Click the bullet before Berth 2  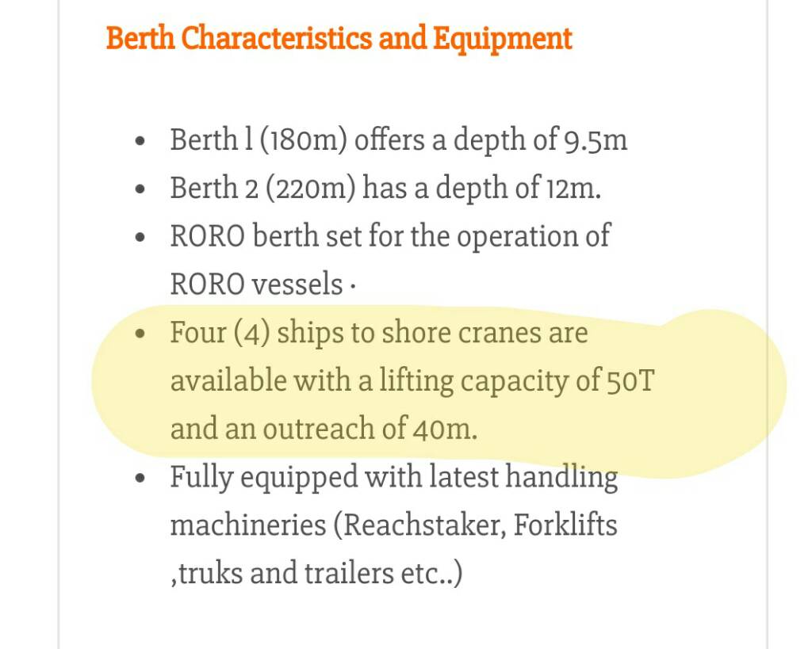pos(140,191)
